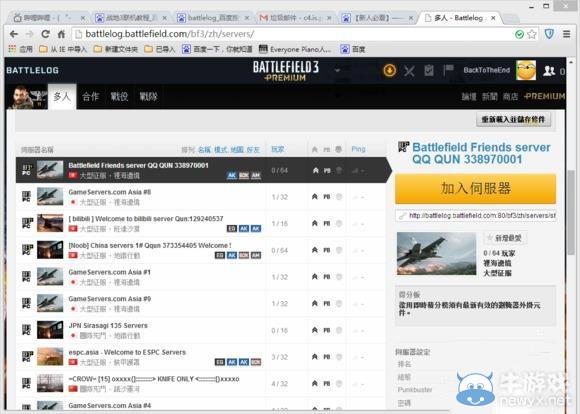Click the link chain icon beside server URL

click(402, 216)
